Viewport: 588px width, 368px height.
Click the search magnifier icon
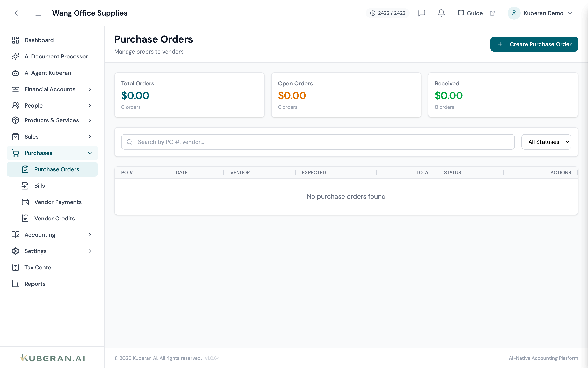tap(129, 142)
